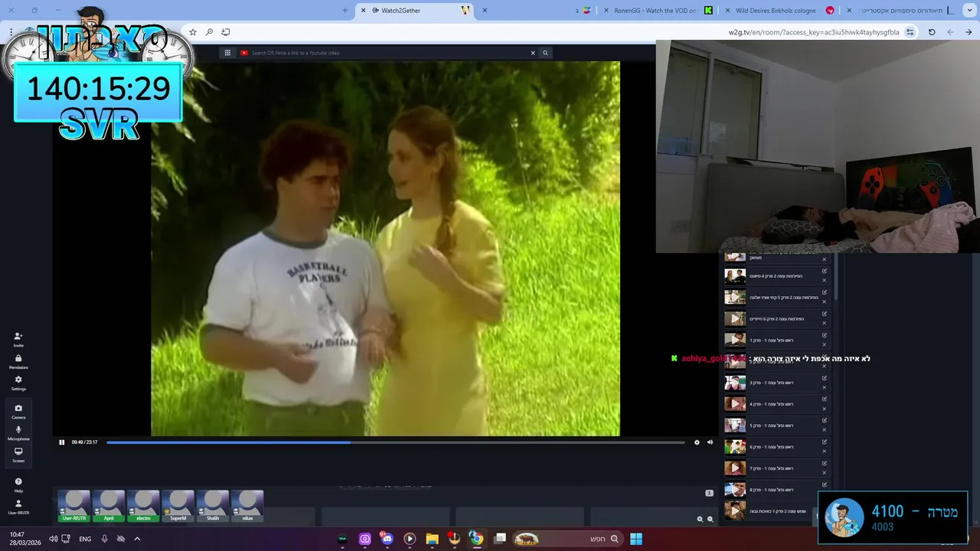Select user nikas's avatar
This screenshot has width=980, height=551.
tap(247, 507)
